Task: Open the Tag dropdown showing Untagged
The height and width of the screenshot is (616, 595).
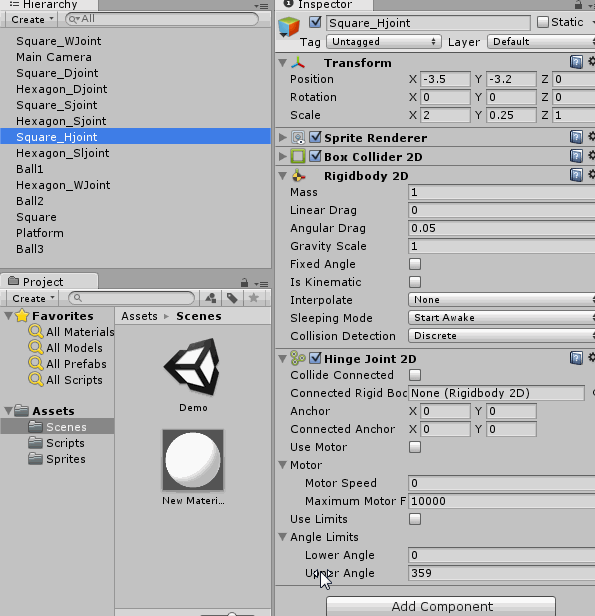Action: coord(384,42)
